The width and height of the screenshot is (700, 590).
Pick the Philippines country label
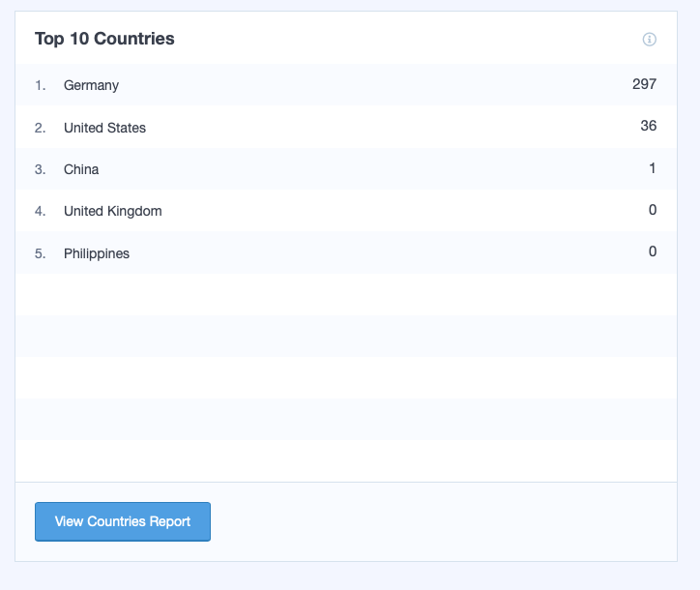(x=97, y=253)
